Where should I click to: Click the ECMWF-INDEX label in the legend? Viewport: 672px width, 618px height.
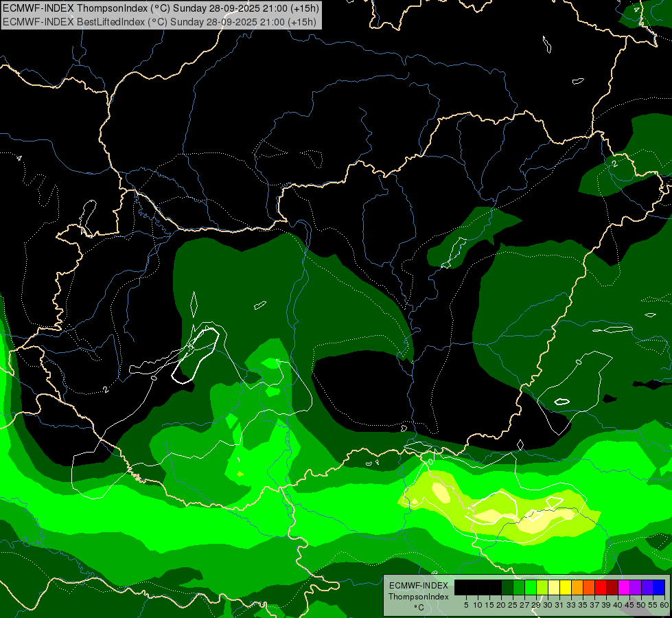point(418,586)
